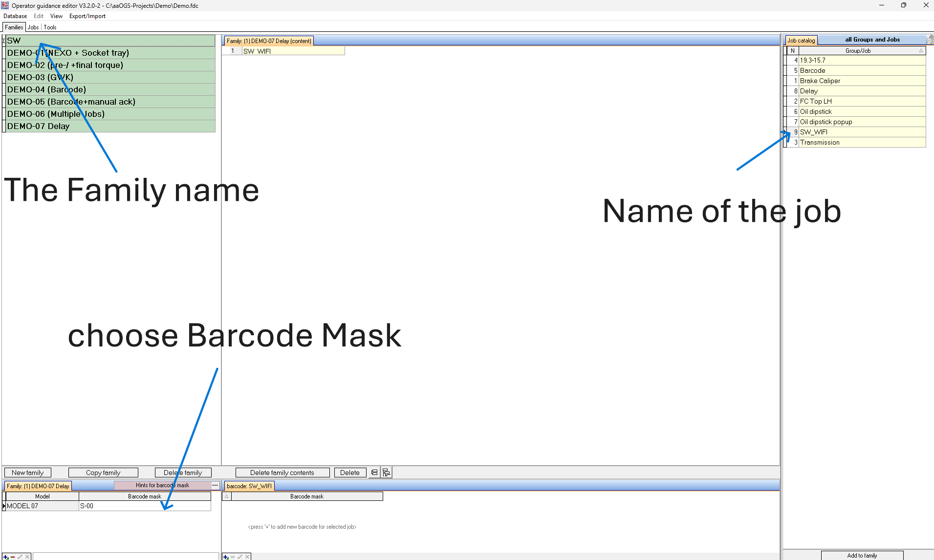Open the Database menu
The height and width of the screenshot is (560, 934).
(15, 16)
